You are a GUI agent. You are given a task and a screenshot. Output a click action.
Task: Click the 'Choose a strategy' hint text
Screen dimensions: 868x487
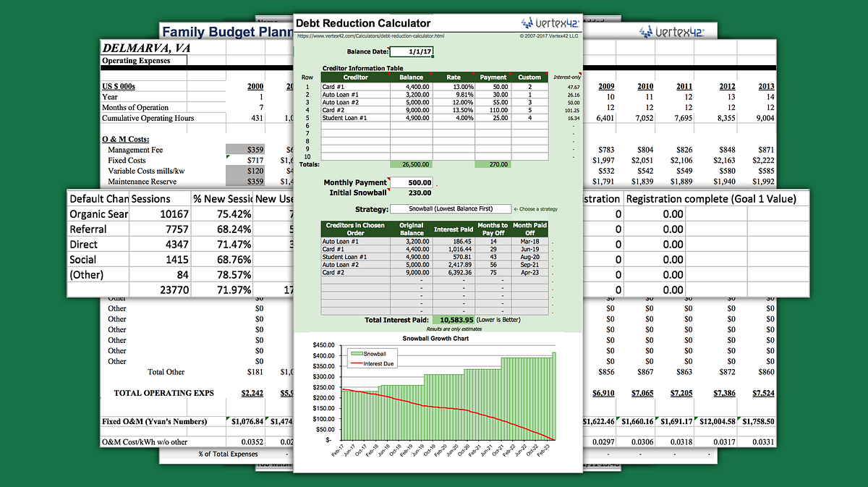(535, 209)
